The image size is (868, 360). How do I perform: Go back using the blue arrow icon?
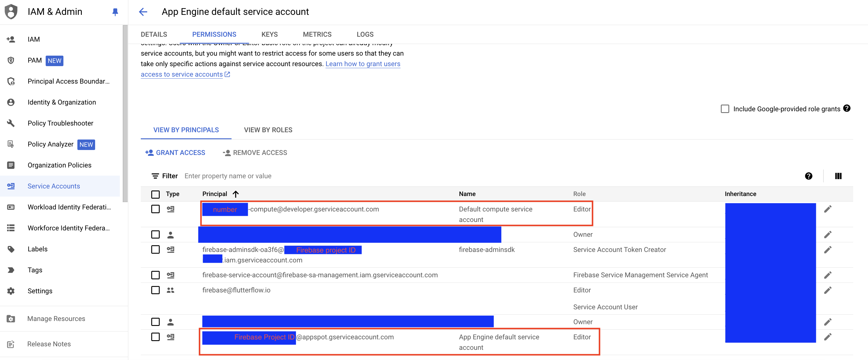143,12
